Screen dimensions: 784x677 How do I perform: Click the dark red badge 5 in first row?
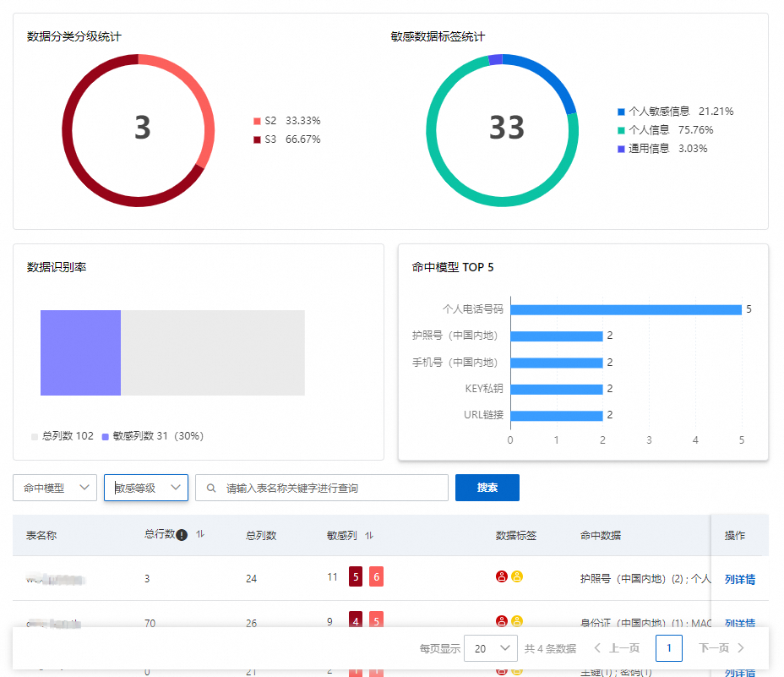coord(356,576)
